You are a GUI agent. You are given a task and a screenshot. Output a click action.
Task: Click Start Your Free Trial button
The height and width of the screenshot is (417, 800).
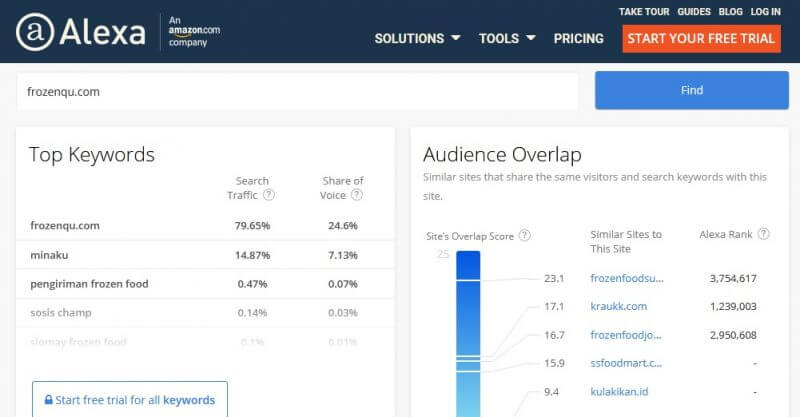click(x=702, y=39)
